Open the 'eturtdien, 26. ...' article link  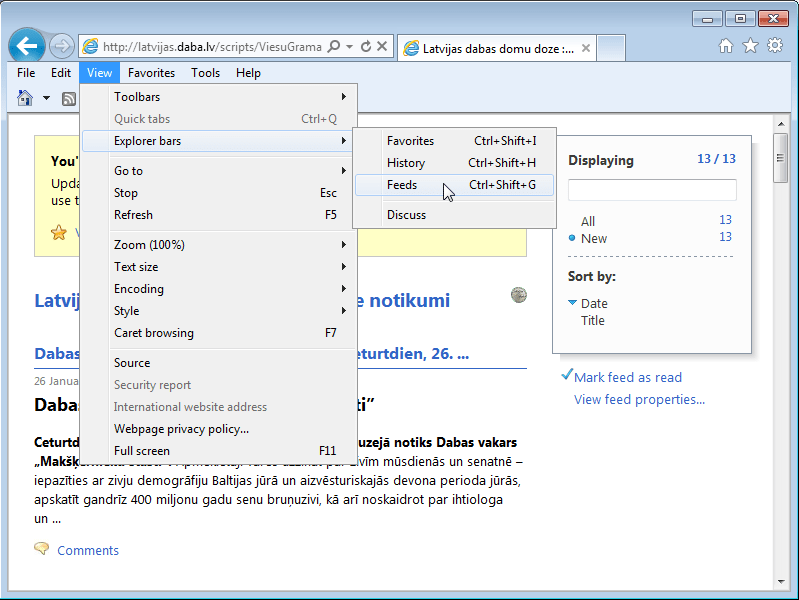[413, 354]
